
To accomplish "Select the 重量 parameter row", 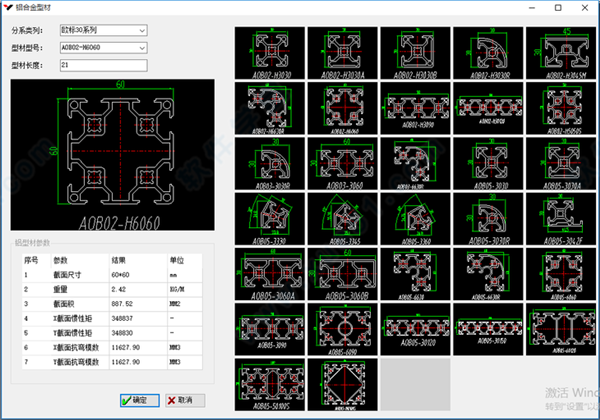I will (112, 290).
